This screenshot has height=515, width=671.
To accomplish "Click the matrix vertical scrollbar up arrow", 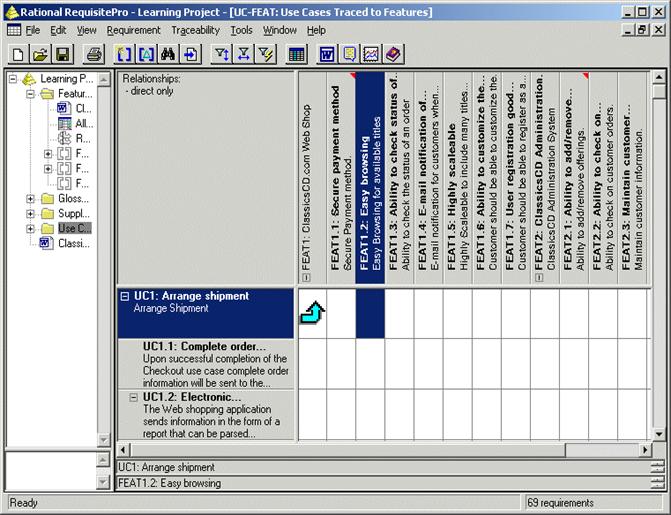I will pyautogui.click(x=659, y=77).
